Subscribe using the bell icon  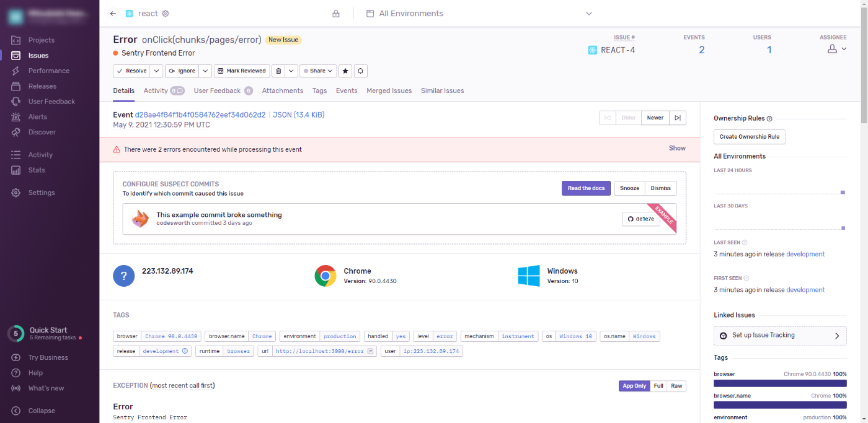click(x=361, y=71)
